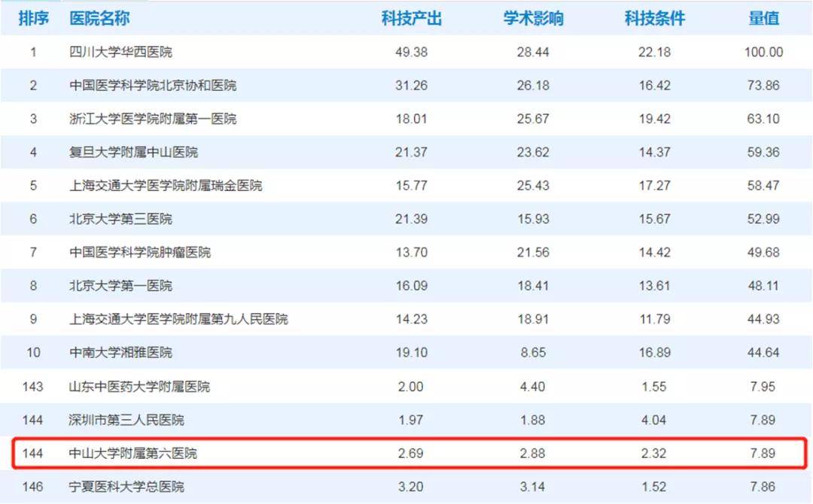Select 中山大学附属第六医院 name

[x=132, y=454]
